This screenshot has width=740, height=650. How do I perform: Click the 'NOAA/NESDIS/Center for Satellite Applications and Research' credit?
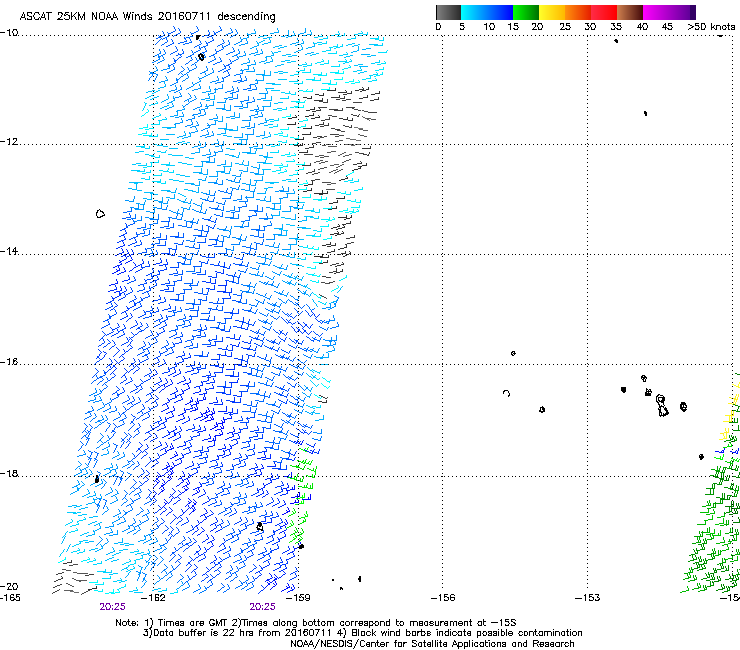click(432, 644)
